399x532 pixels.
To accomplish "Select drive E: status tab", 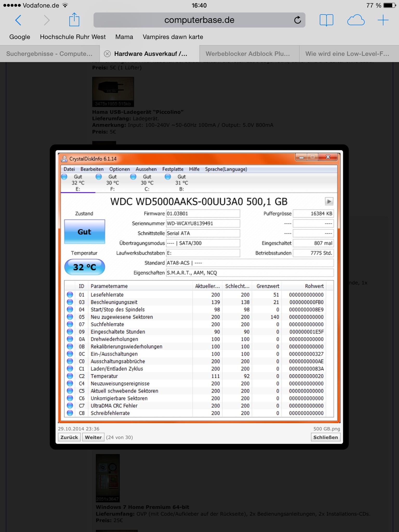I will click(78, 183).
